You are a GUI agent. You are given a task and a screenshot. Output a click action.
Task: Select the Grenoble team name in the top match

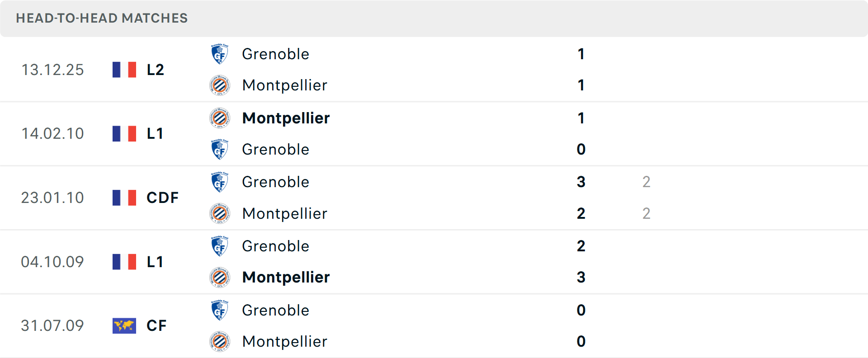coord(276,54)
